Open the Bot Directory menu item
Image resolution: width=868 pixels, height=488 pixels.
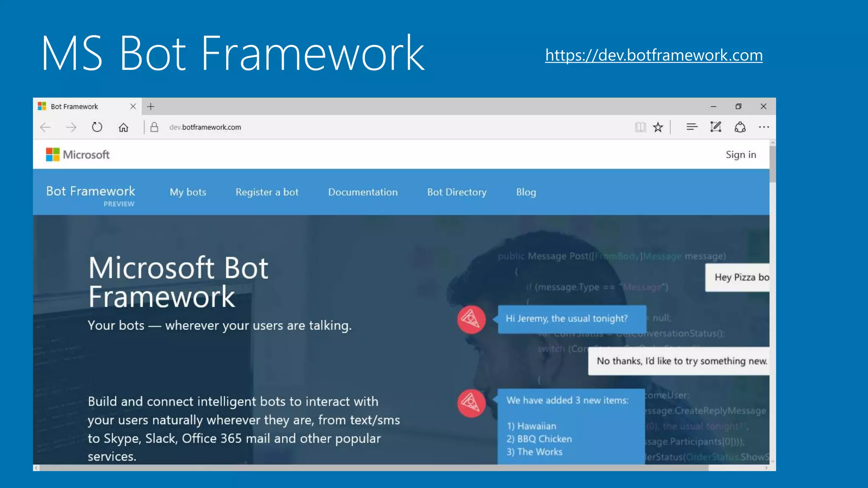pyautogui.click(x=457, y=192)
